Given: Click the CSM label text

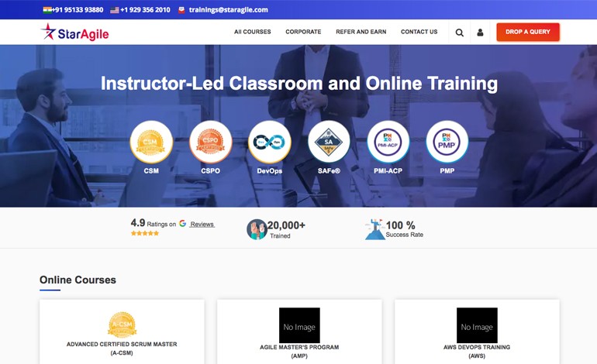Looking at the screenshot, I should (151, 171).
